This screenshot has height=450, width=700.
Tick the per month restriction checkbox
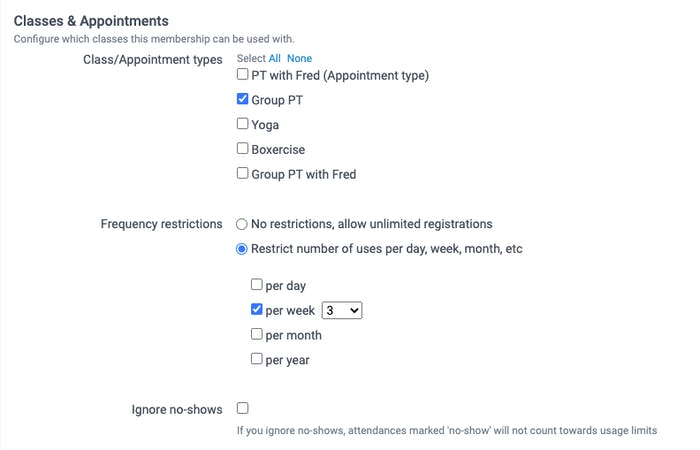pyautogui.click(x=257, y=335)
